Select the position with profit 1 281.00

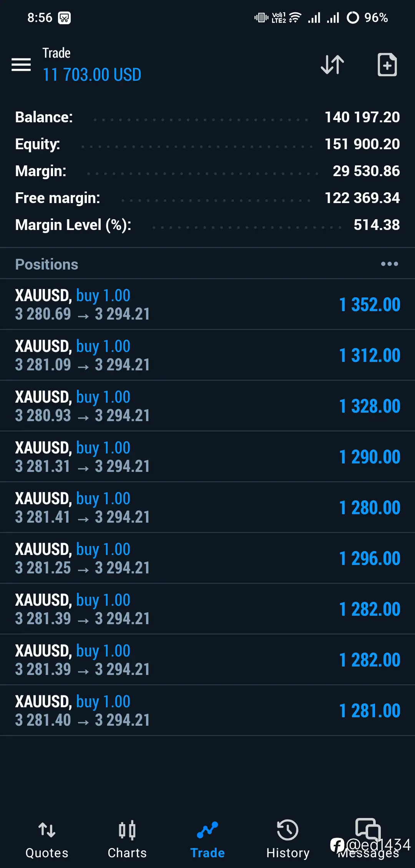[207, 710]
